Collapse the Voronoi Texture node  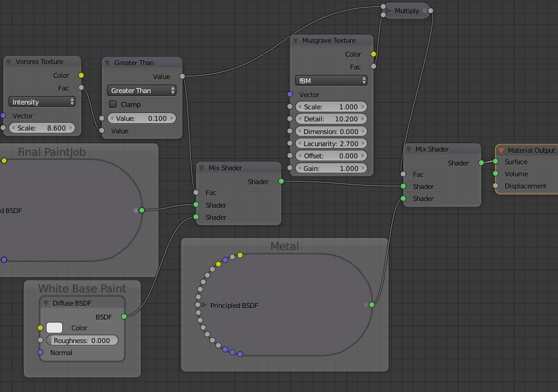coord(9,62)
